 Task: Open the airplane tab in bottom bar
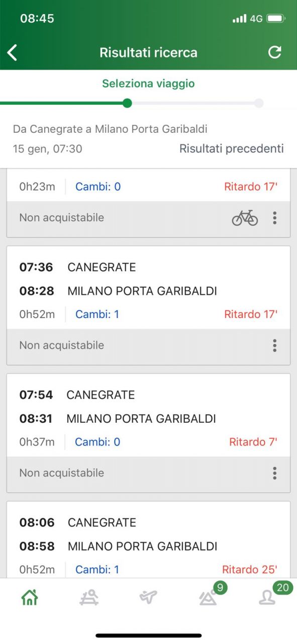coord(148,597)
